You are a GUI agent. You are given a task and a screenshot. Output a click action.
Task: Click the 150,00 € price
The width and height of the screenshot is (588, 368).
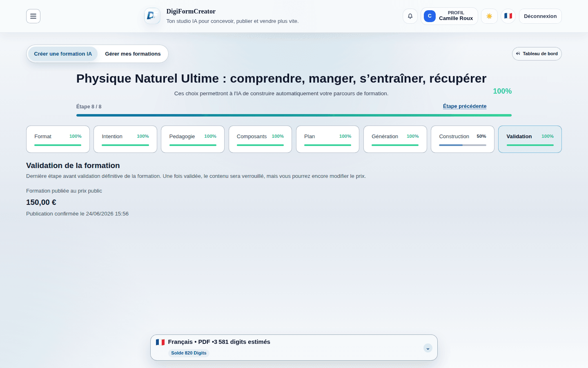[41, 202]
